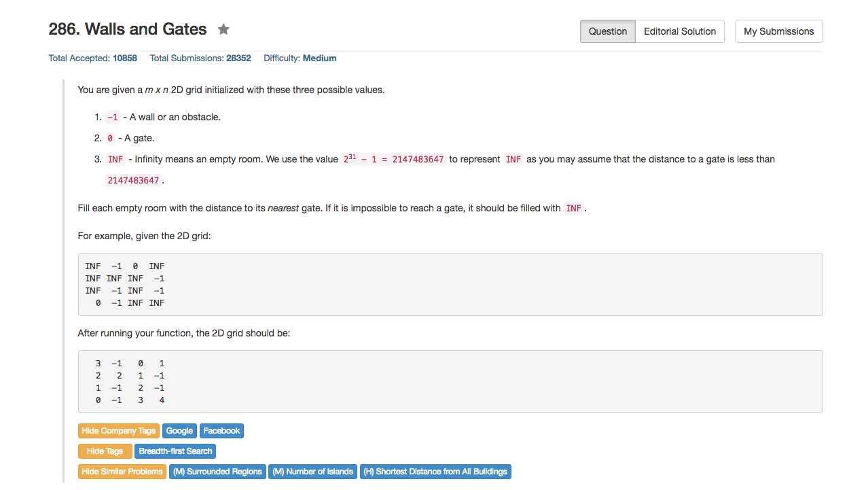The width and height of the screenshot is (868, 490).
Task: Click the Facebook company tag
Action: click(x=221, y=431)
